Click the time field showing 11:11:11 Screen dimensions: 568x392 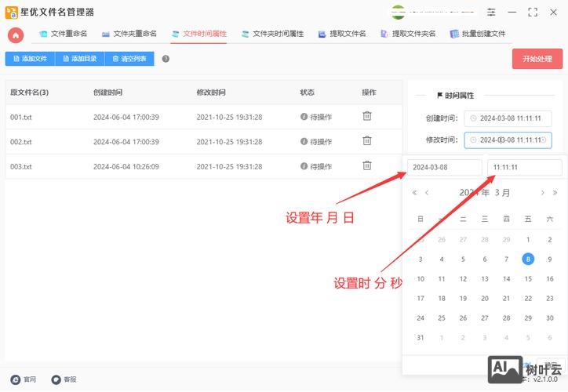pyautogui.click(x=525, y=167)
